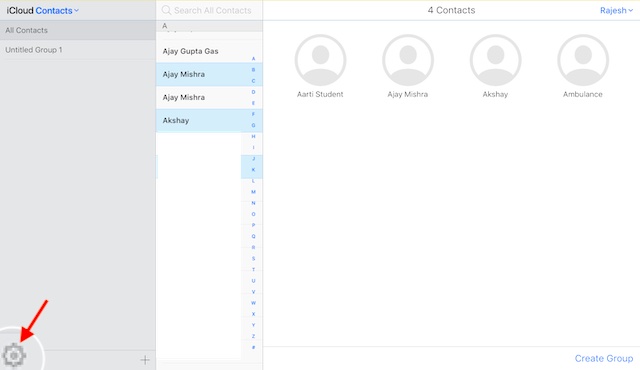Click the Create Group link

(x=604, y=358)
